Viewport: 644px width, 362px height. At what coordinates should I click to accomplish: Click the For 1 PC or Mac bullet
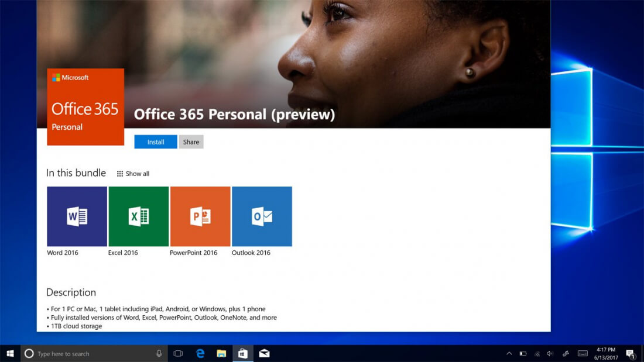pyautogui.click(x=156, y=309)
